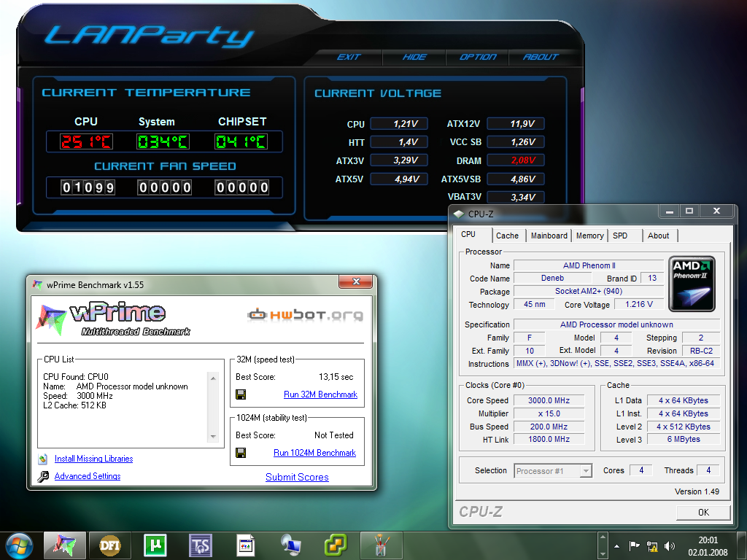The image size is (747, 560).
Task: Click the paint brushes taskbar icon
Action: tap(381, 545)
